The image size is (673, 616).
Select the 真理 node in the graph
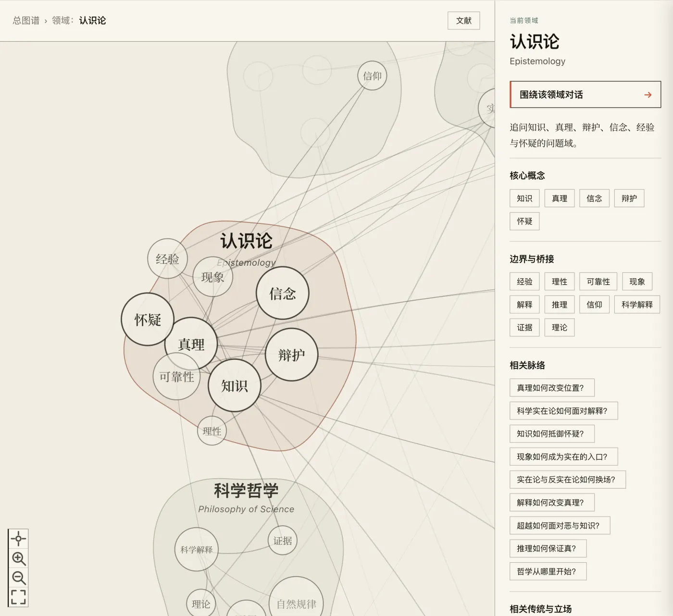(x=191, y=344)
